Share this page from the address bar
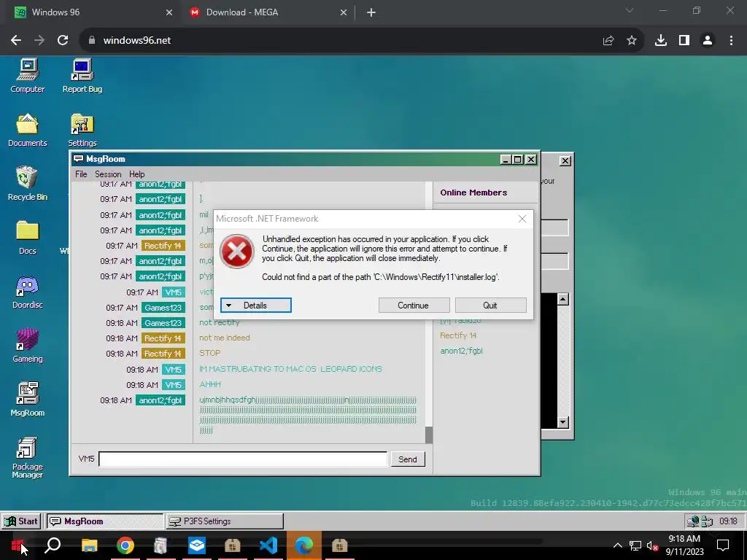 [608, 41]
